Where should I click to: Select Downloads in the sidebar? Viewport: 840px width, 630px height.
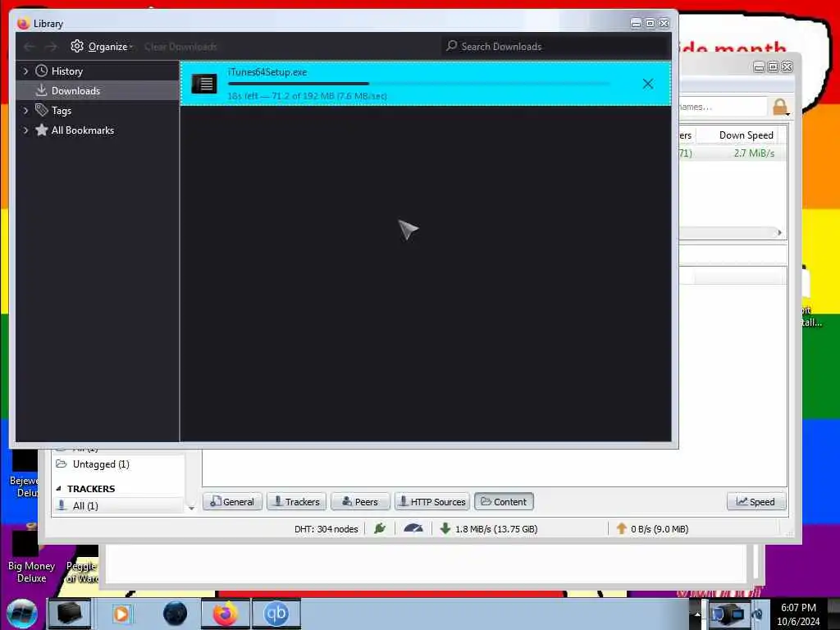pyautogui.click(x=75, y=91)
